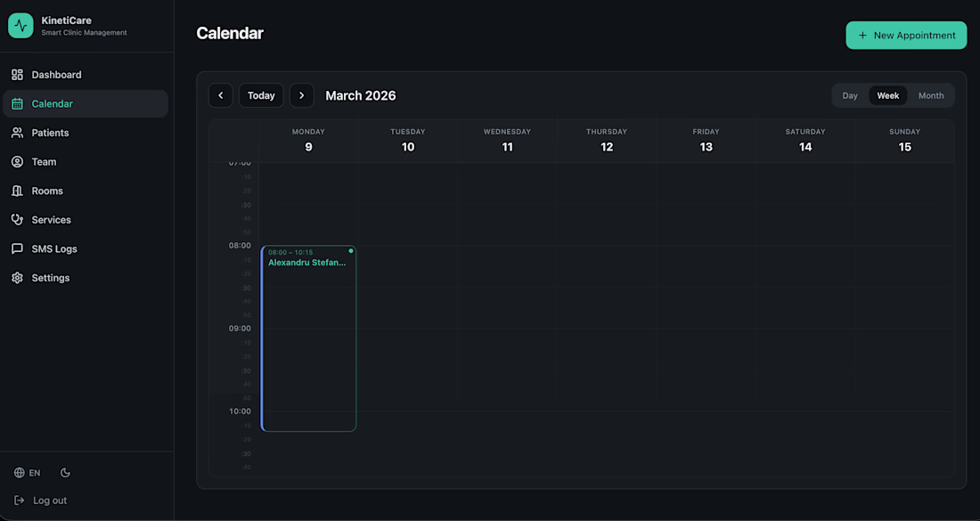Click the 08:00 – 10:15 appointment time
Image resolution: width=980 pixels, height=521 pixels.
click(290, 252)
